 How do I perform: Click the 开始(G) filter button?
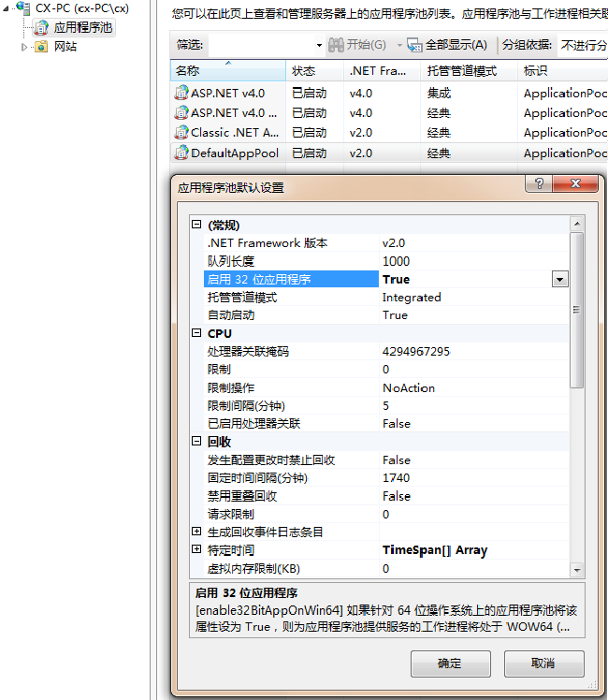357,45
